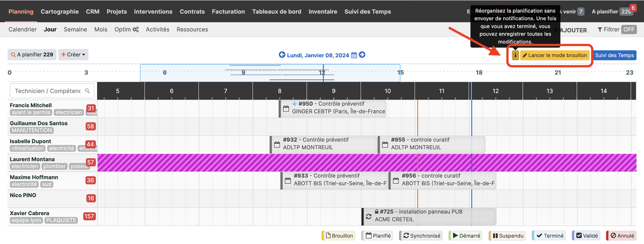644x244 pixels.
Task: Toggle Démarré status legend filter
Action: point(465,235)
